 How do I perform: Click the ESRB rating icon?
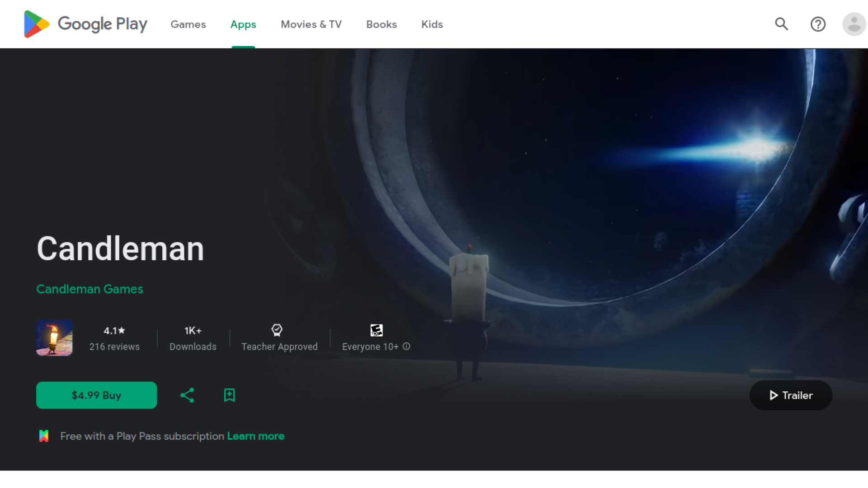pos(376,330)
